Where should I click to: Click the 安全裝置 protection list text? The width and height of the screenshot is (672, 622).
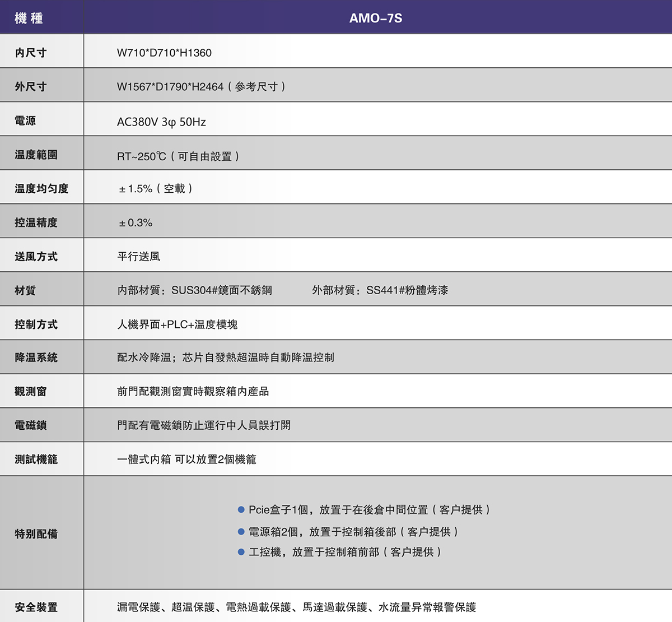(x=296, y=607)
